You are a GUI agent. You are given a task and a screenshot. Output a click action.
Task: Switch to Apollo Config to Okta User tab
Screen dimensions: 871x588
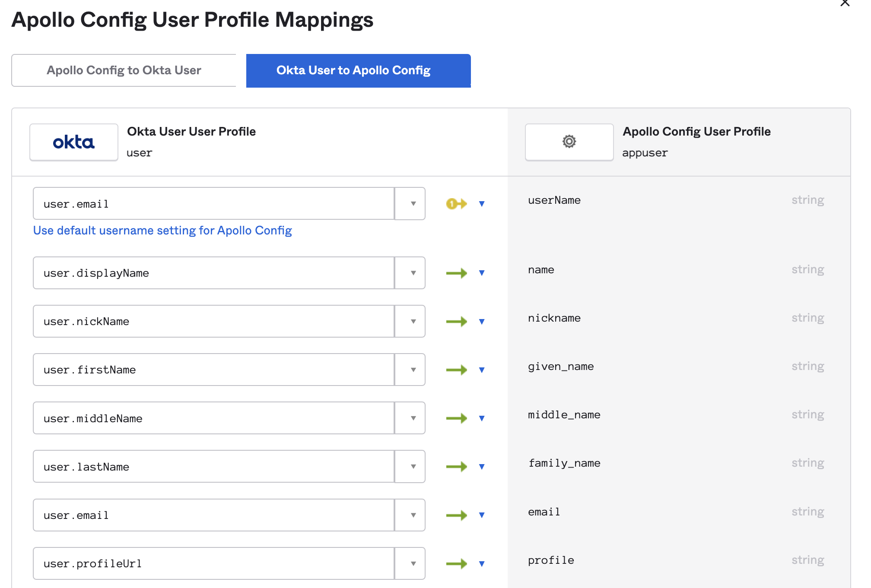124,70
